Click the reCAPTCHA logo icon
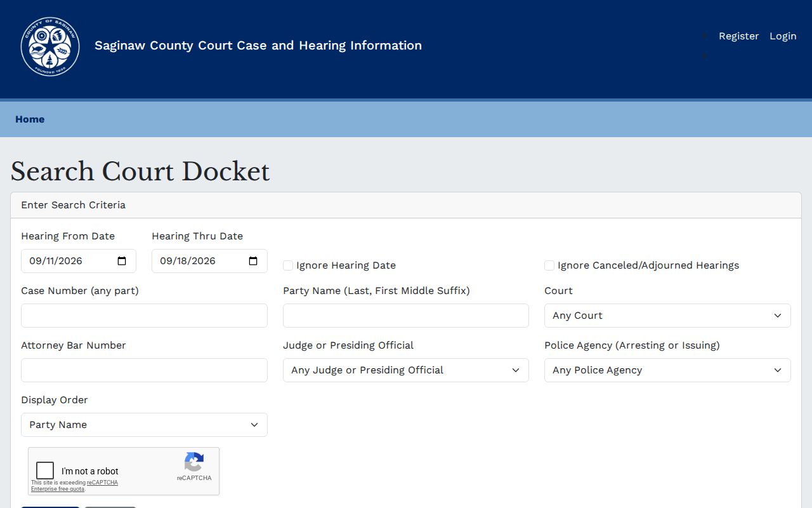812x508 pixels. [194, 462]
